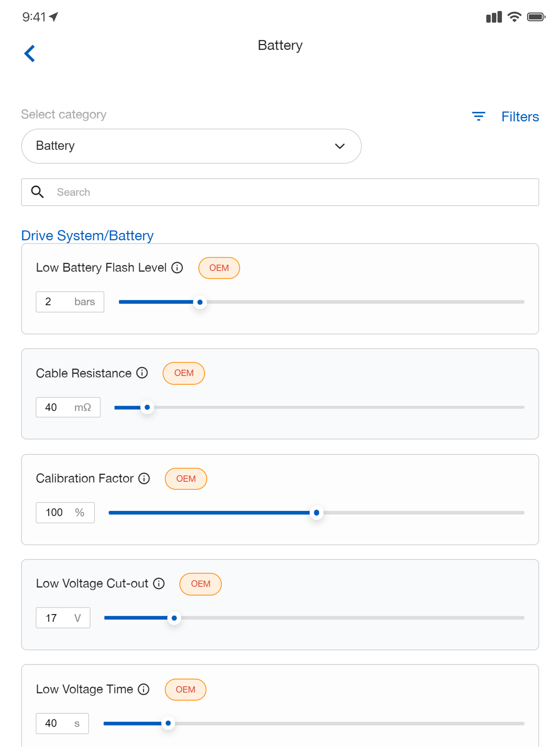This screenshot has width=560, height=747.
Task: Open the Filters icon with three lines
Action: pyautogui.click(x=478, y=116)
